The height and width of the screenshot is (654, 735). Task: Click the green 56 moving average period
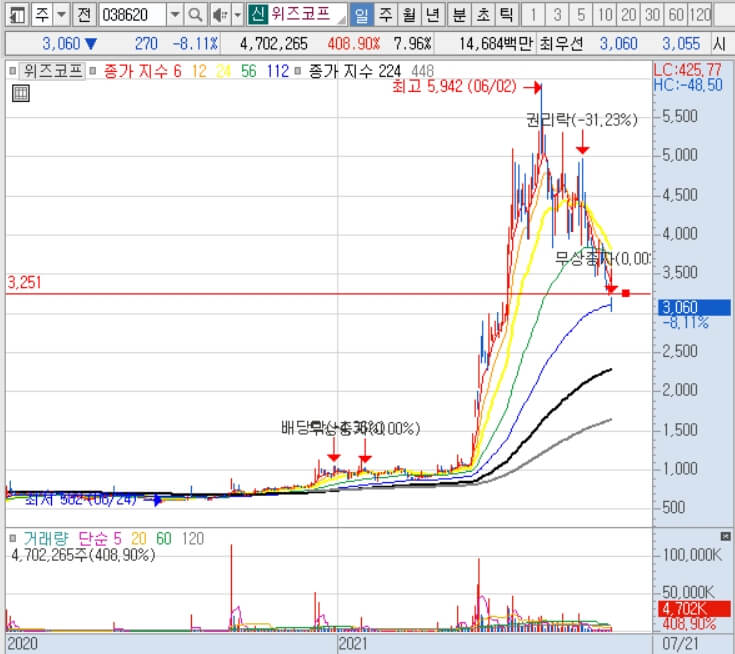coord(248,71)
